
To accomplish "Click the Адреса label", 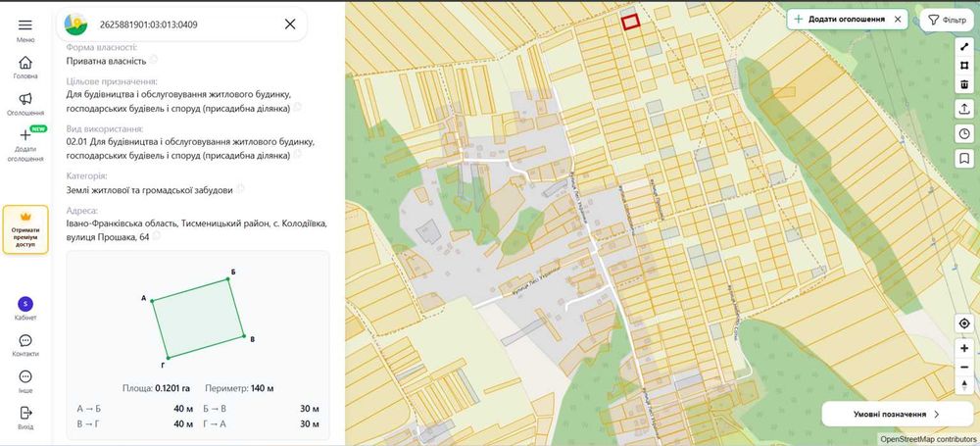I will pos(82,211).
